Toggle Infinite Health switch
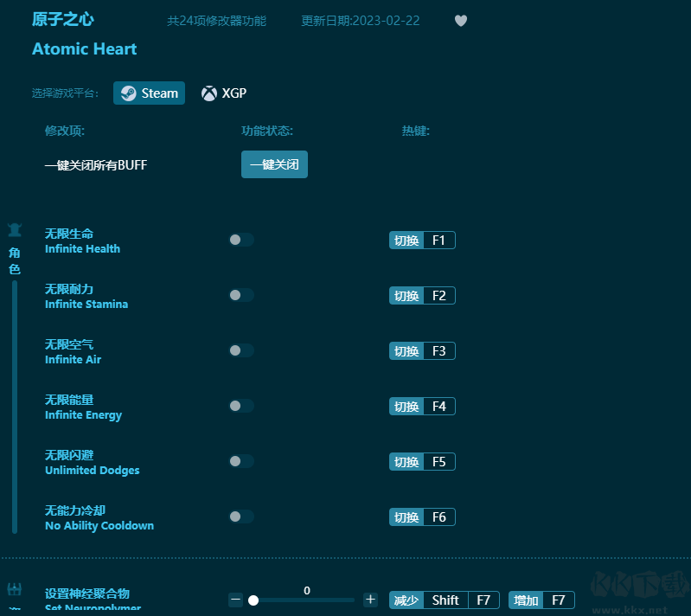Screen dimensions: 691x616 (241, 240)
